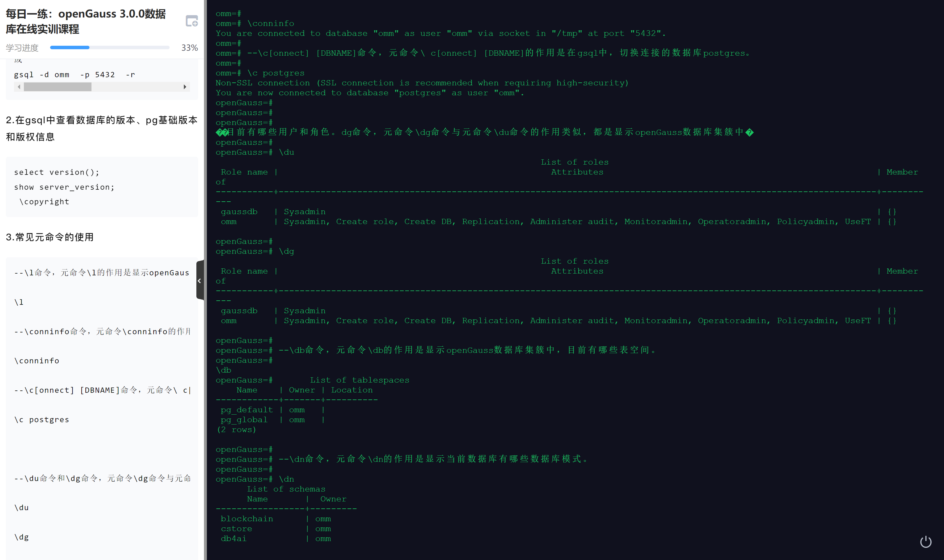Click the 33% progress percentage label
944x560 pixels.
click(x=189, y=48)
